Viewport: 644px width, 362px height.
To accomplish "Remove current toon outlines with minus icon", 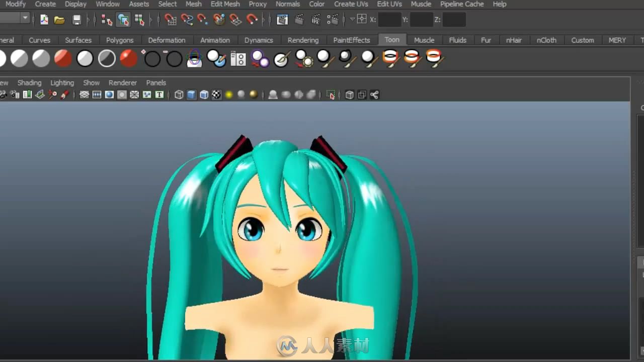I will click(173, 59).
